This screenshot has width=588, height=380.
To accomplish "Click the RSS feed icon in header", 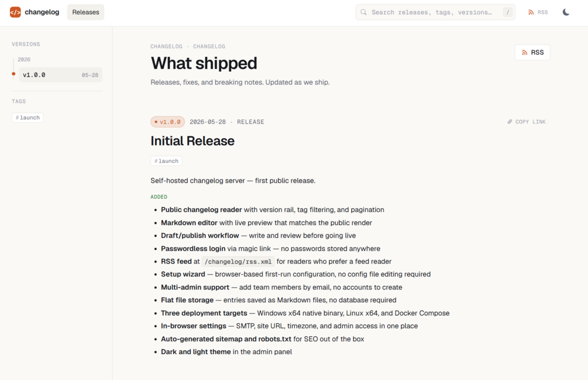I will point(531,12).
